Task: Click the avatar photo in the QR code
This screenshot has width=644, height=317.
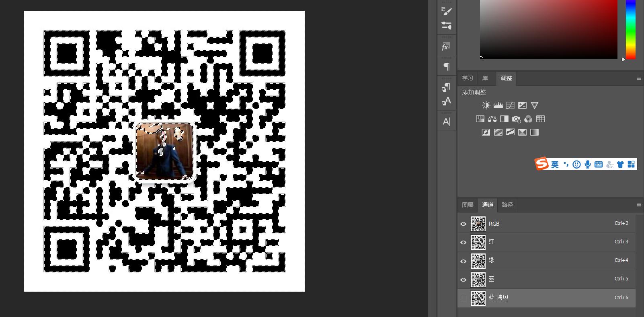Action: click(164, 152)
